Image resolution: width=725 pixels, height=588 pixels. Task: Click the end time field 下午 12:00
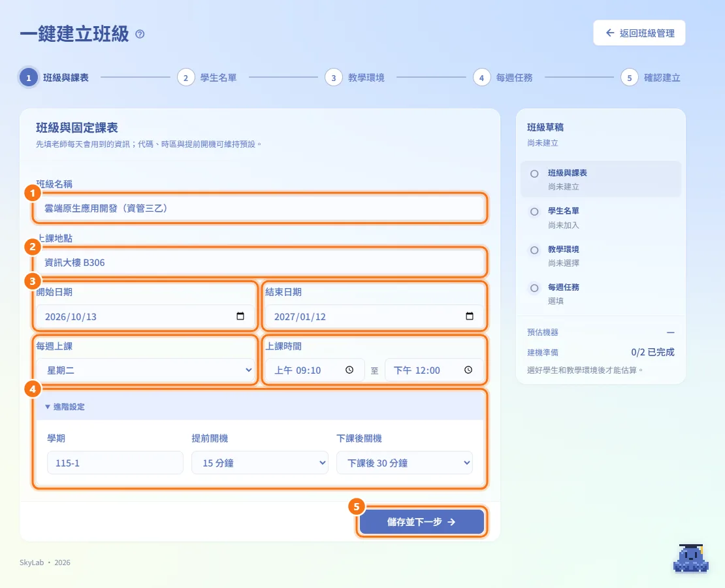(x=434, y=370)
